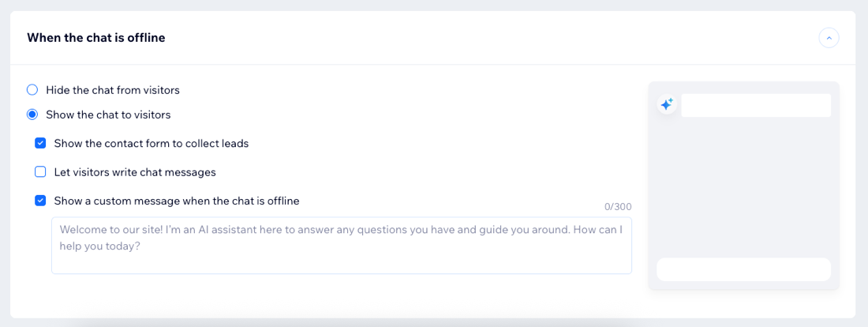Image resolution: width=868 pixels, height=327 pixels.
Task: Click the bottom input bar in chat preview
Action: point(743,269)
